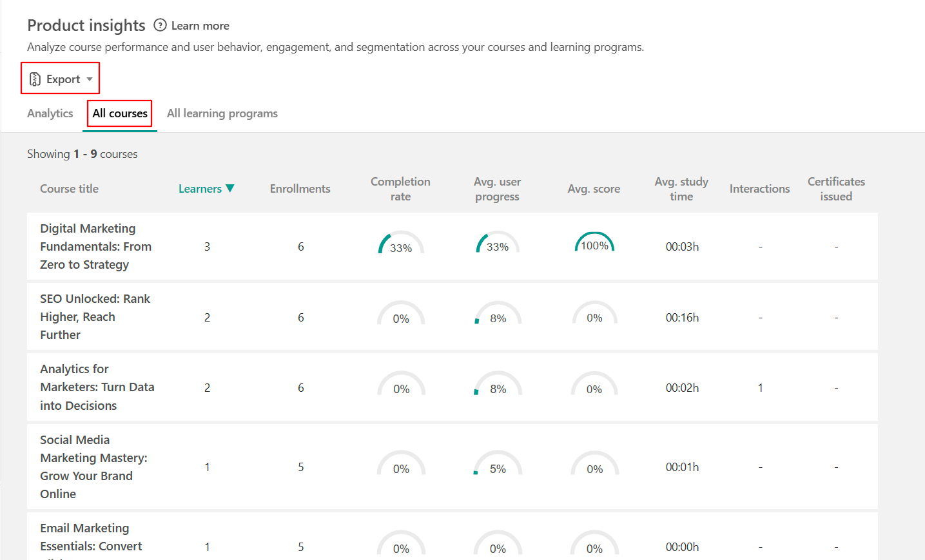The height and width of the screenshot is (560, 925).
Task: Click Showing 1 - 9 courses text
Action: pyautogui.click(x=83, y=154)
